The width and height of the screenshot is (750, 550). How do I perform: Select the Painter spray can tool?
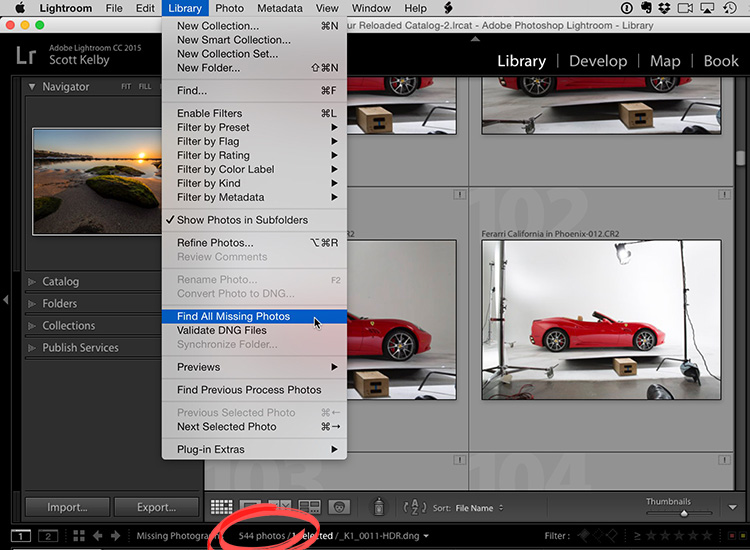click(x=379, y=507)
